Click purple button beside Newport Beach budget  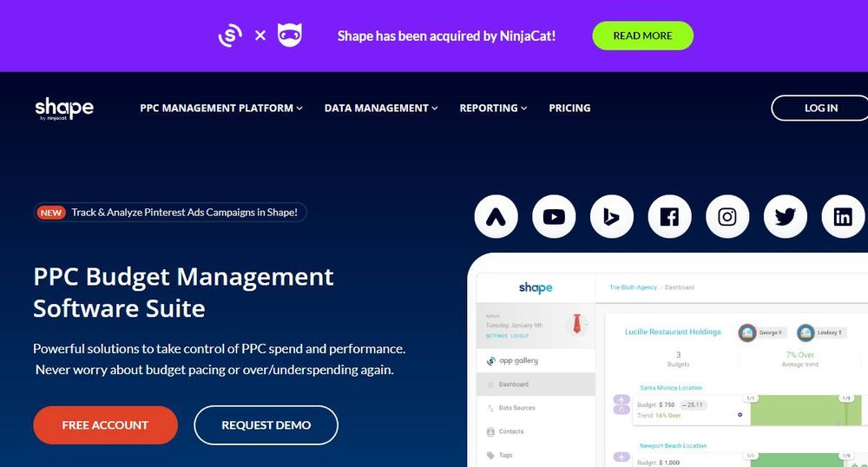click(621, 457)
